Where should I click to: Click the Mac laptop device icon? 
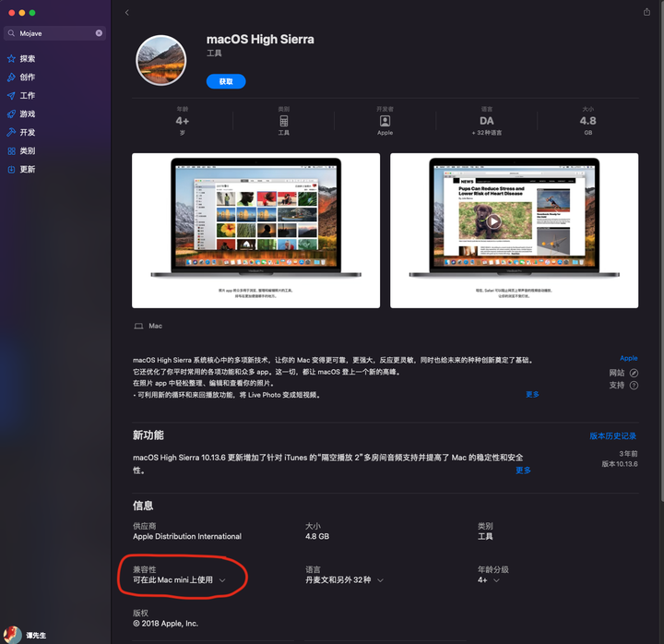coord(138,326)
